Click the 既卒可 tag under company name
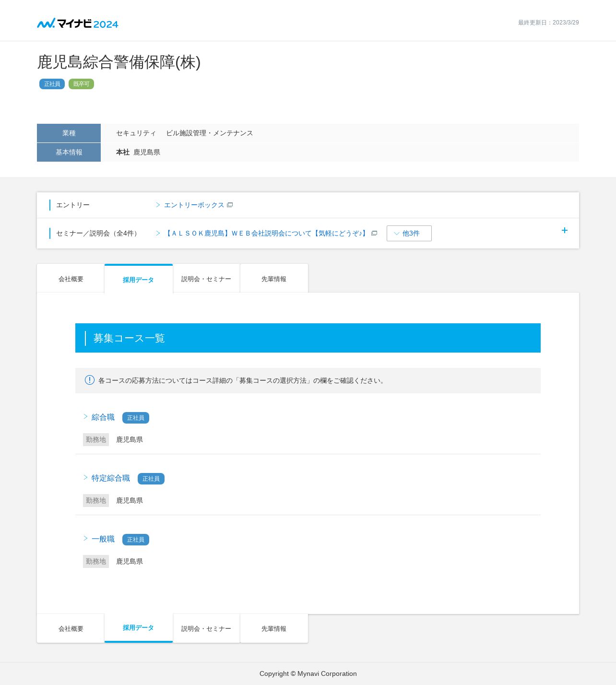 pyautogui.click(x=81, y=84)
